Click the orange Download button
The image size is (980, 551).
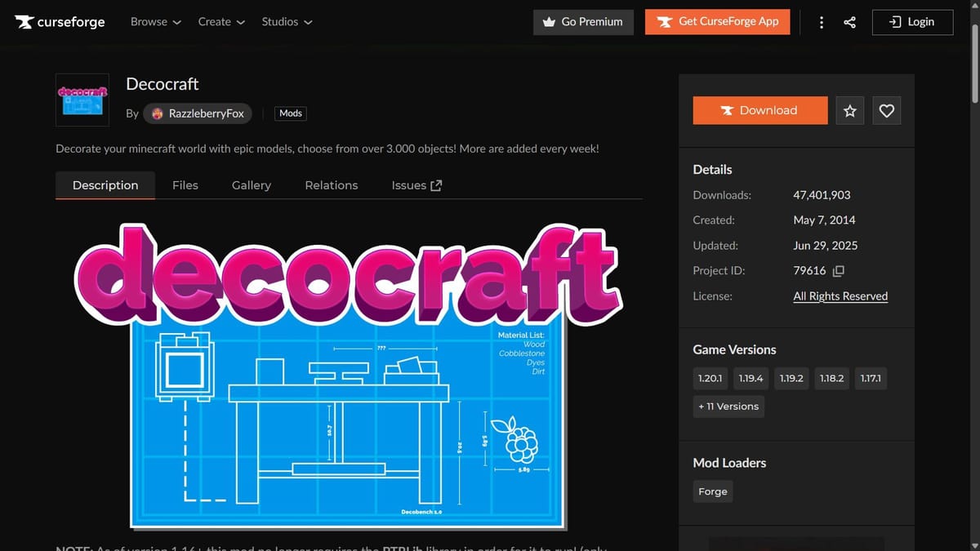pyautogui.click(x=759, y=110)
